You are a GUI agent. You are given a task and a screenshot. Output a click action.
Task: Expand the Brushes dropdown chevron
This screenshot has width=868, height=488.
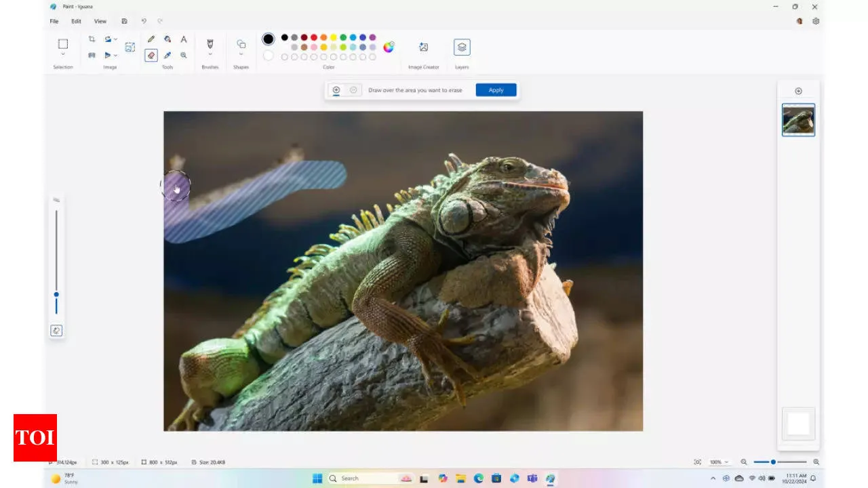point(210,54)
